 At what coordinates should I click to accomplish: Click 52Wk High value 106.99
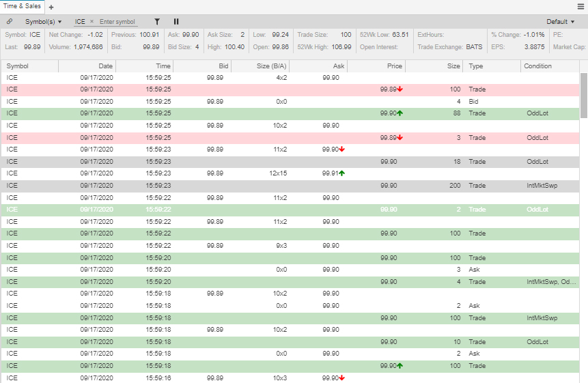click(x=341, y=47)
